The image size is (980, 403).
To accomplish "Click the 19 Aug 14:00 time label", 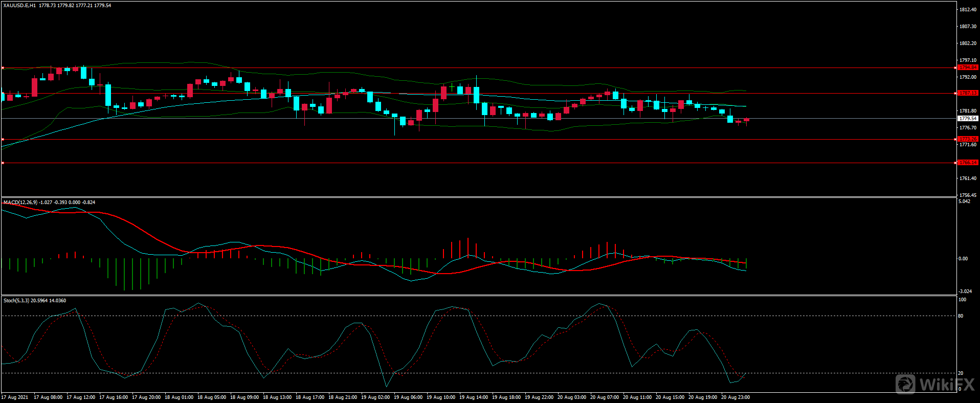I will tap(474, 397).
